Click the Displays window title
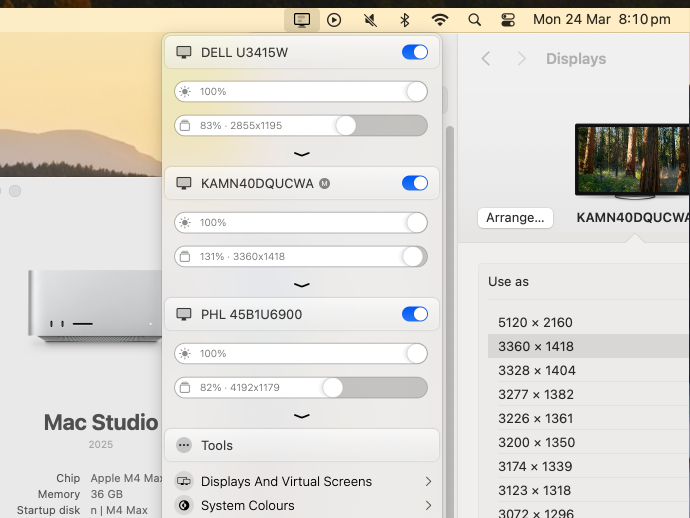Viewport: 690px width, 518px height. (x=576, y=59)
